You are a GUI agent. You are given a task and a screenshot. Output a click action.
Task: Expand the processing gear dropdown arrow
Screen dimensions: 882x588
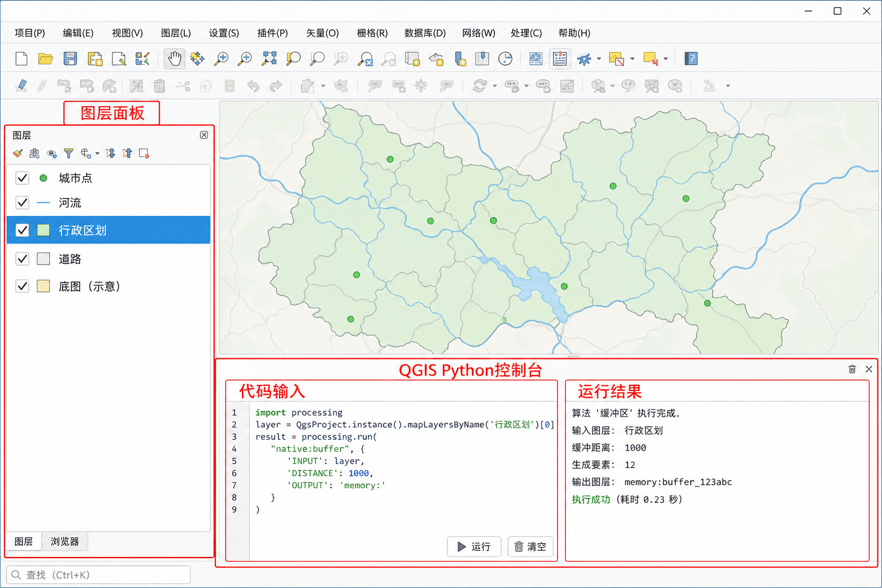[x=599, y=59]
